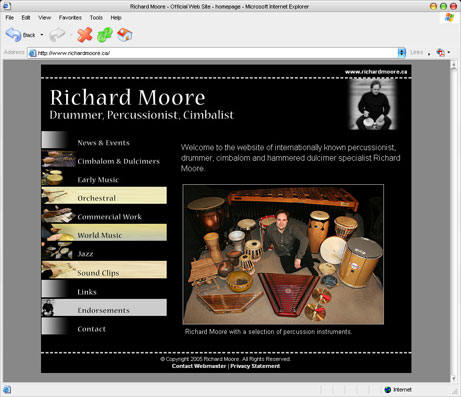461x397 pixels.
Task: Open the Favorites menu
Action: (x=70, y=18)
